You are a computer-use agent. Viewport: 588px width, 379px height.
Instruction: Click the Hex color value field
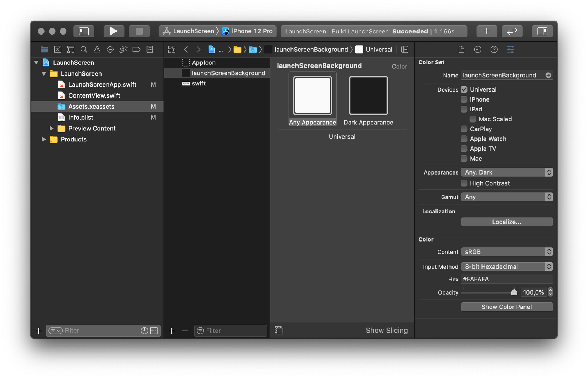506,279
